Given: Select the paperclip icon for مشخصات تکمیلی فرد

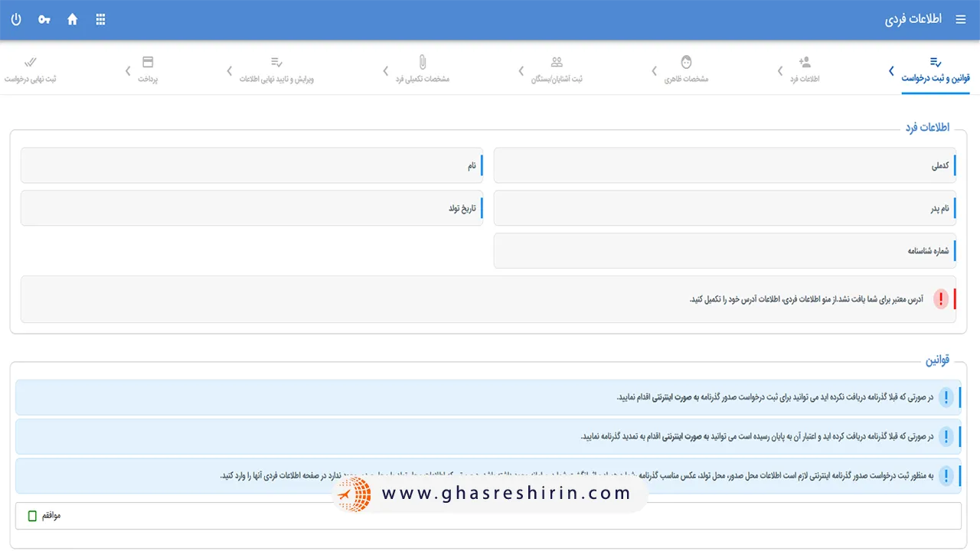Looking at the screenshot, I should coord(420,62).
